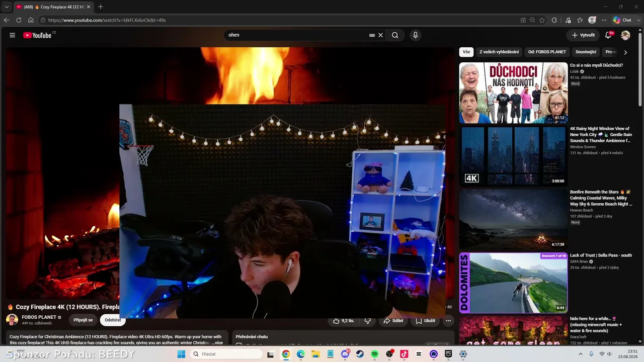
Task: Select the 'Související' filter chip
Action: 586,52
